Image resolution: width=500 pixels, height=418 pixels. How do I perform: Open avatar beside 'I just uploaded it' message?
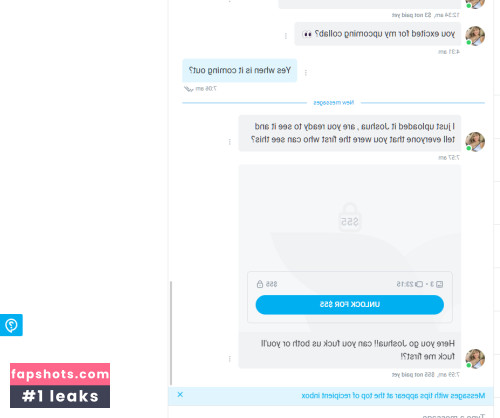click(x=475, y=142)
